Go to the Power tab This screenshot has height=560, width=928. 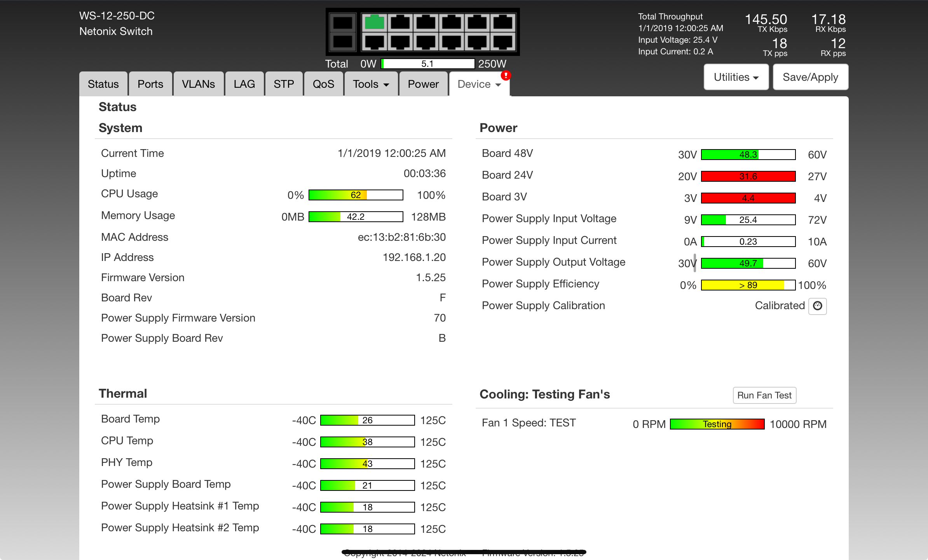(x=423, y=84)
